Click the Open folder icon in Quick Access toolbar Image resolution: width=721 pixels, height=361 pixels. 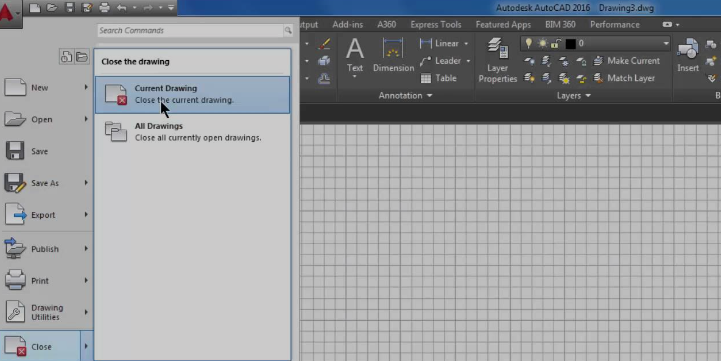click(x=52, y=8)
